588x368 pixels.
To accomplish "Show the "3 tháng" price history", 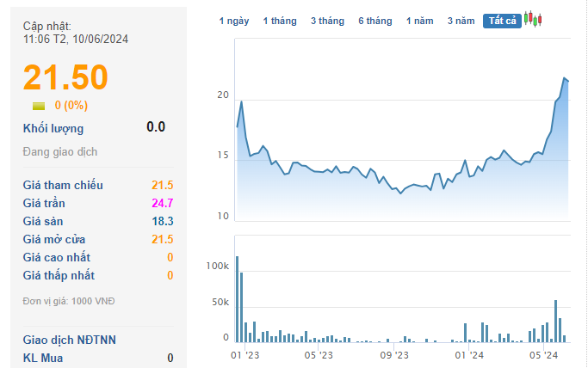I will pyautogui.click(x=327, y=21).
